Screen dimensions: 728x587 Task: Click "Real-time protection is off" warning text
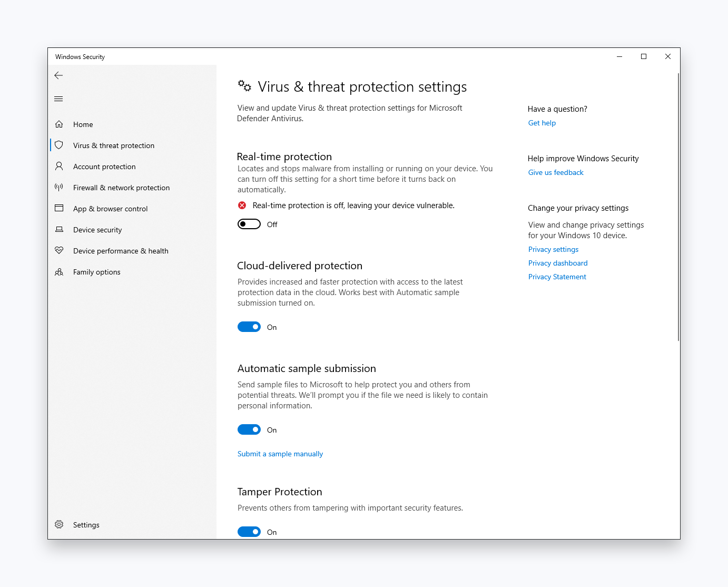[353, 206]
